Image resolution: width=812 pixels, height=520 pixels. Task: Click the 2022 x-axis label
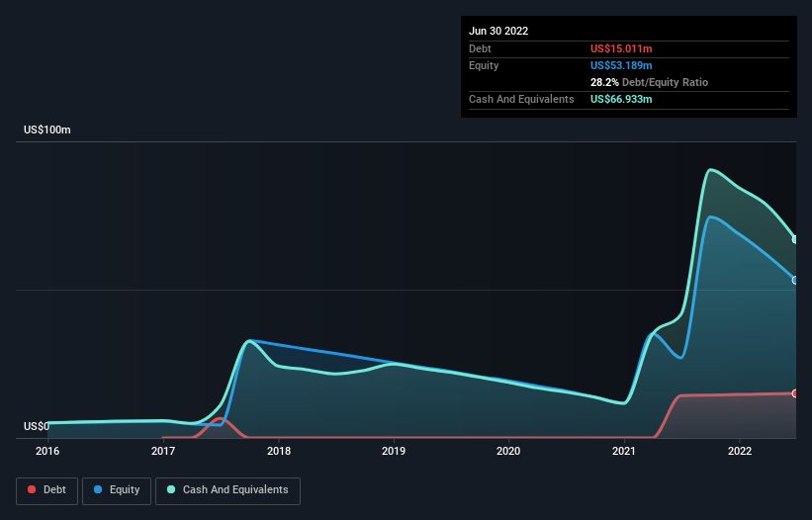(740, 451)
